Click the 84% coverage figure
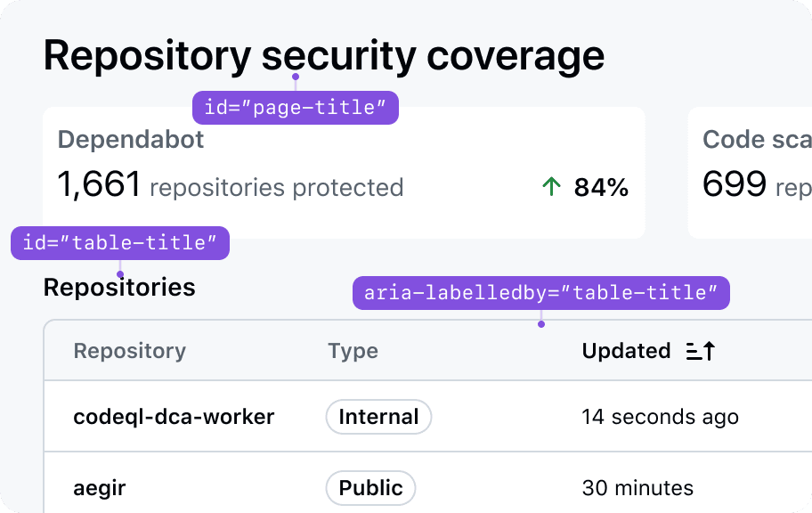This screenshot has width=812, height=513. pos(601,187)
